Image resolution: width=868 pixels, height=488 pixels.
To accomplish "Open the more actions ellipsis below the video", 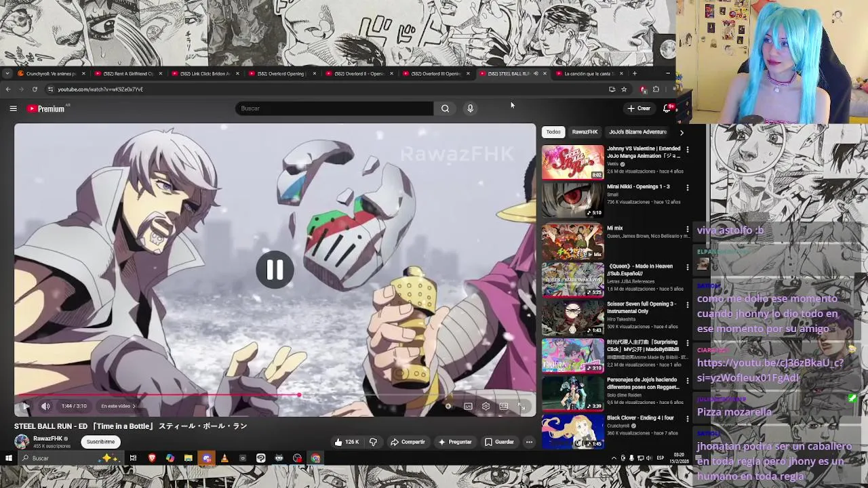I will pos(529,442).
